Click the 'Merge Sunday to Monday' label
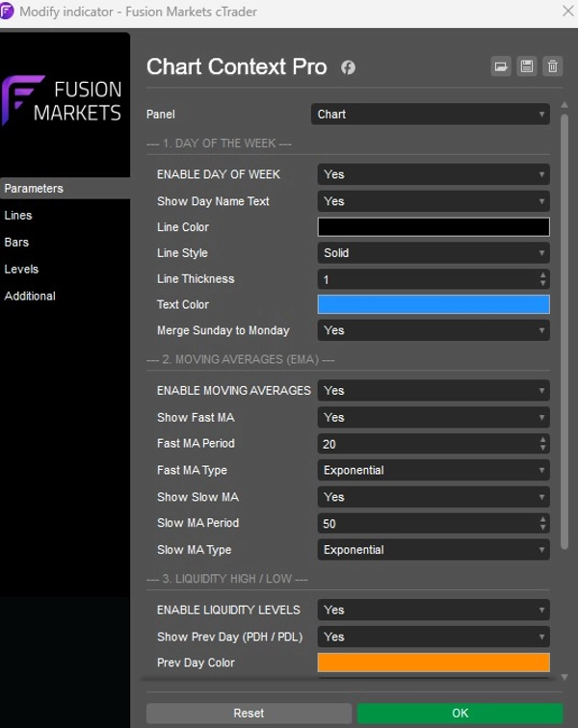Image resolution: width=578 pixels, height=728 pixels. point(223,330)
